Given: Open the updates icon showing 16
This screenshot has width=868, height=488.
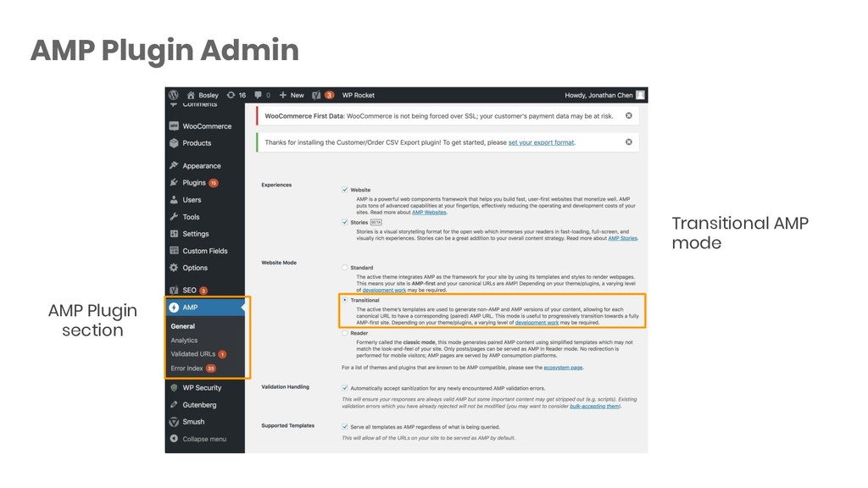Looking at the screenshot, I should click(x=231, y=95).
